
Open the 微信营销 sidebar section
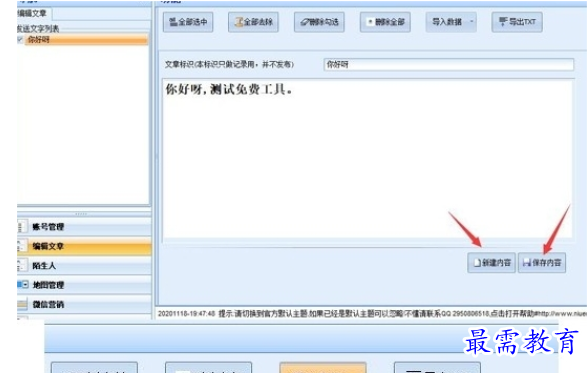[x=84, y=304]
